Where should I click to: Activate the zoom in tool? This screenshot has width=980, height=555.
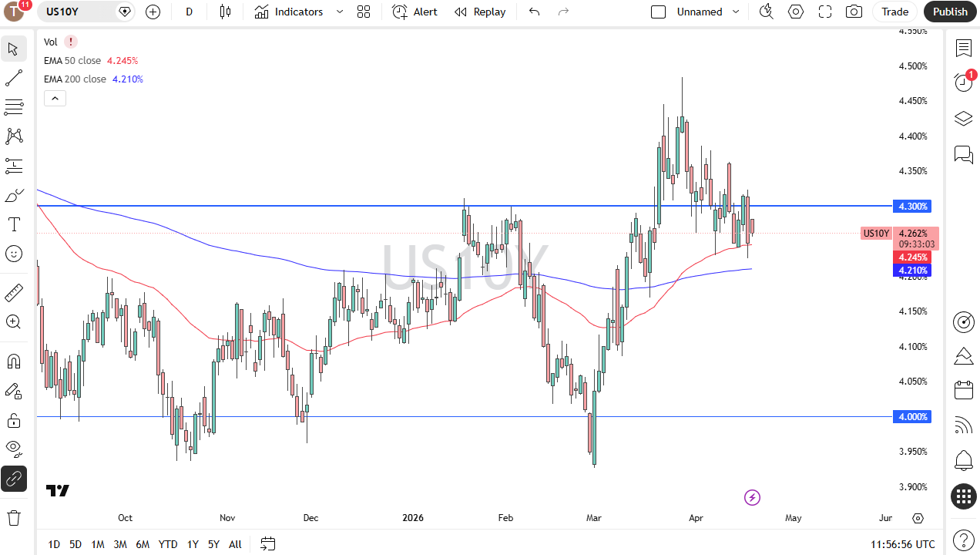[14, 321]
